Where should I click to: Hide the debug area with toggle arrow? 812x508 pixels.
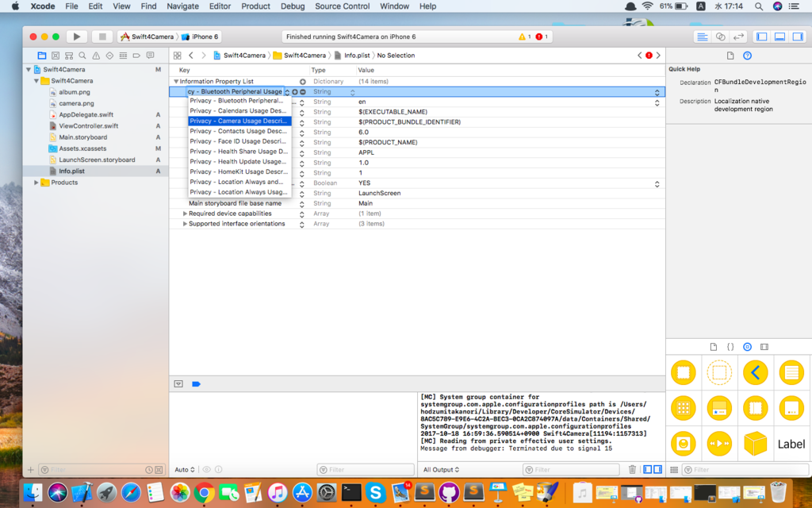[178, 384]
